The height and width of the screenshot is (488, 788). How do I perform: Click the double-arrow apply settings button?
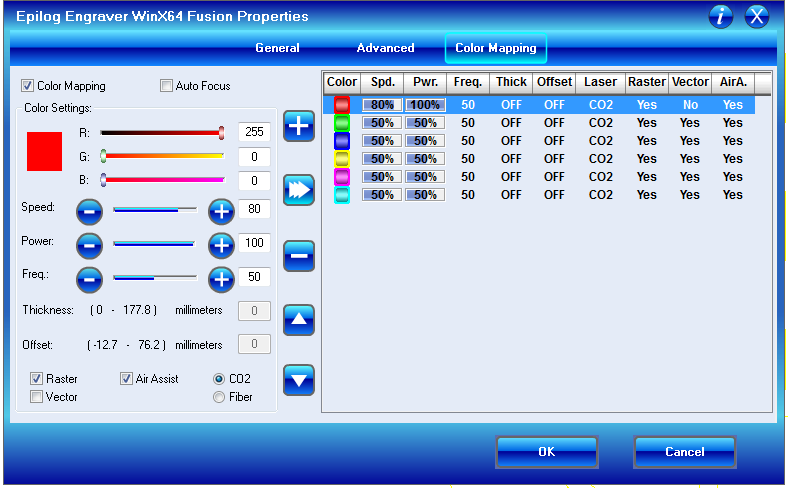[299, 190]
